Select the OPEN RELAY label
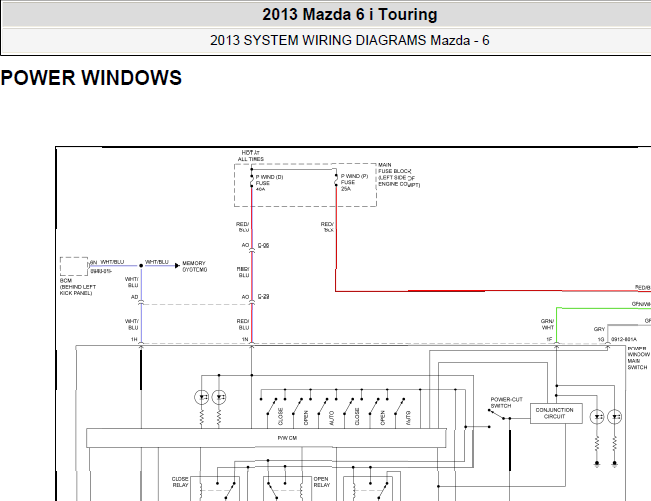The height and width of the screenshot is (501, 651). coord(321,482)
